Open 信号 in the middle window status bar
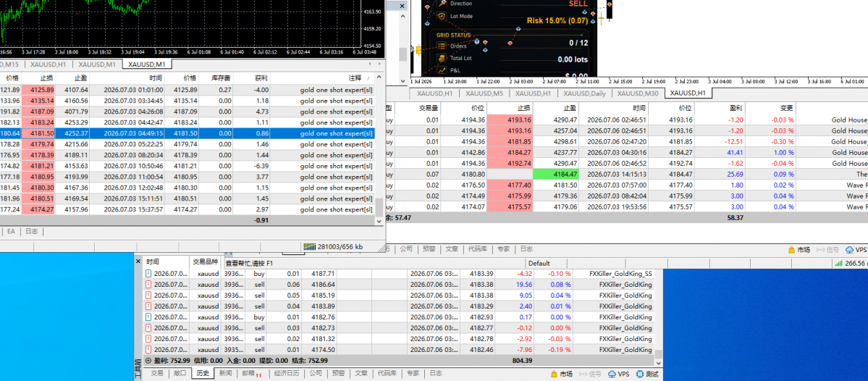 click(x=828, y=250)
